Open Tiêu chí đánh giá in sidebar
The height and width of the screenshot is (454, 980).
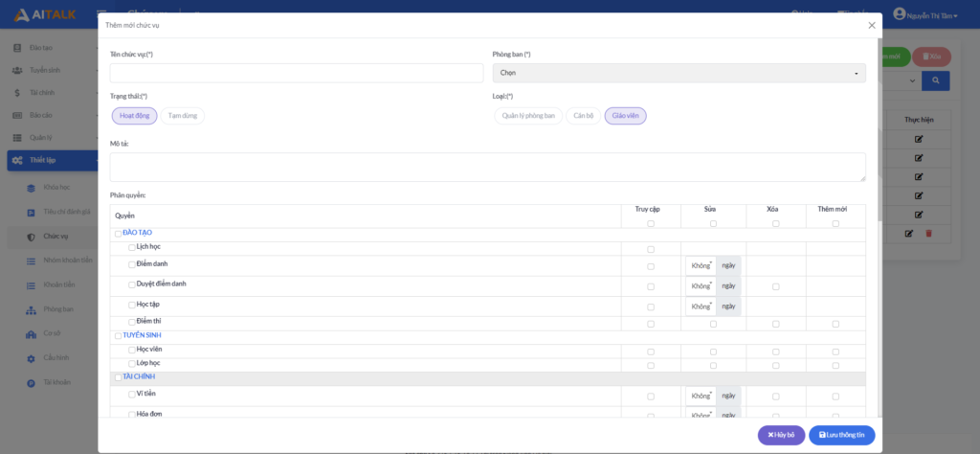[67, 212]
